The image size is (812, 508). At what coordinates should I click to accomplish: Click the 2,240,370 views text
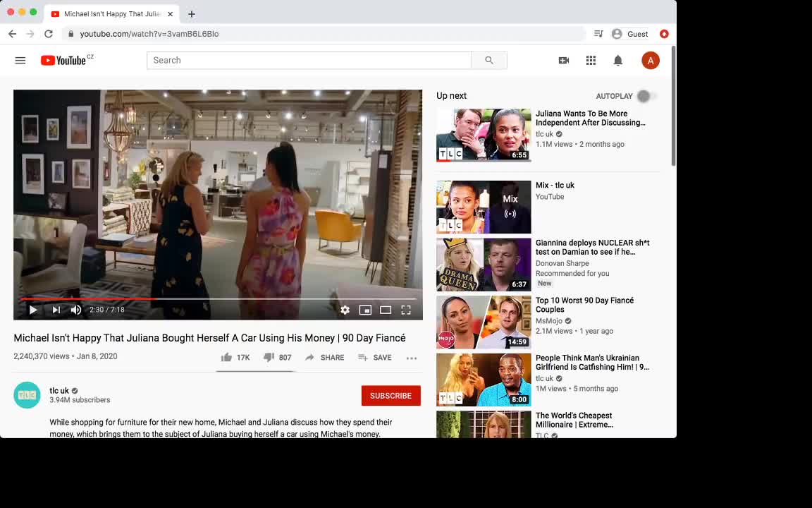(x=42, y=356)
